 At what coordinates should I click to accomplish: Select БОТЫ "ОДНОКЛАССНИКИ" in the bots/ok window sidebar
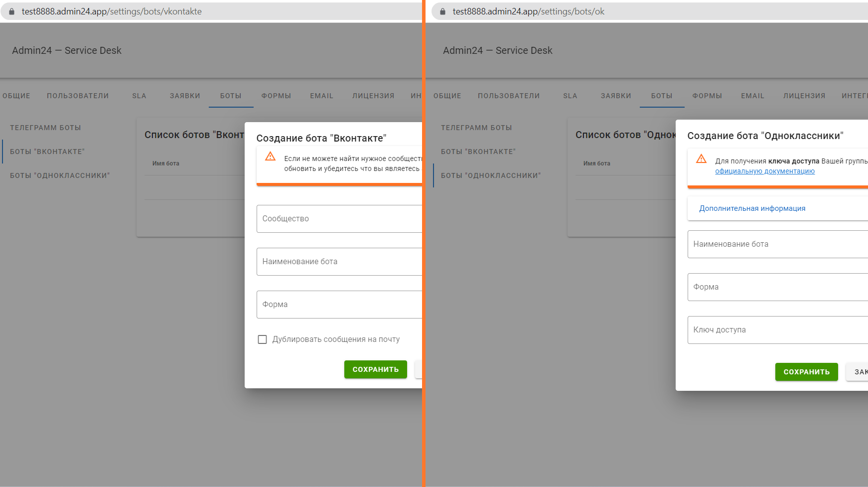point(491,175)
